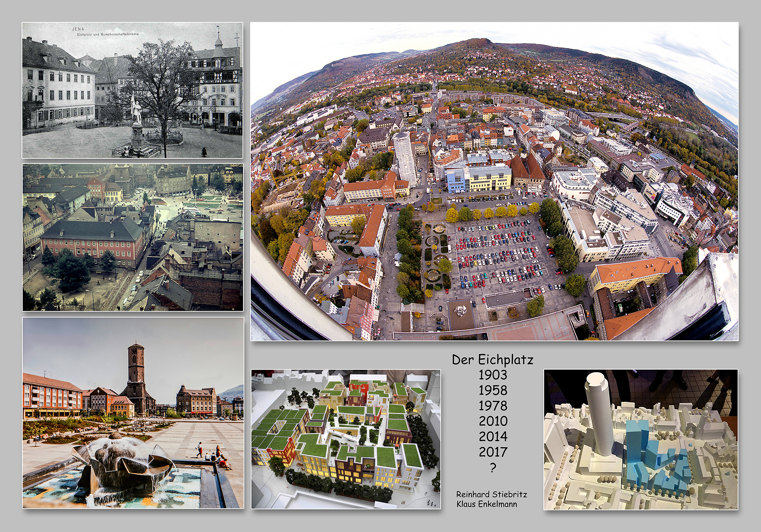
Task: Click the year 2010 label
Action: (x=493, y=421)
